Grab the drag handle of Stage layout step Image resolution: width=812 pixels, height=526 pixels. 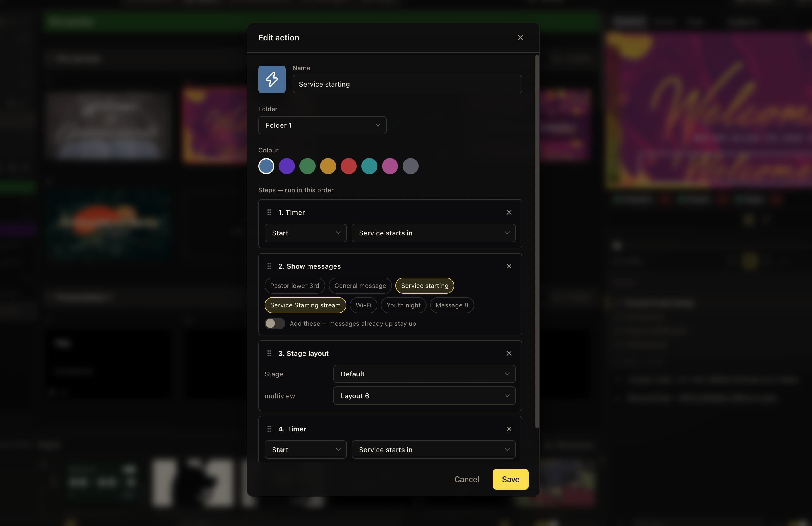click(x=269, y=353)
